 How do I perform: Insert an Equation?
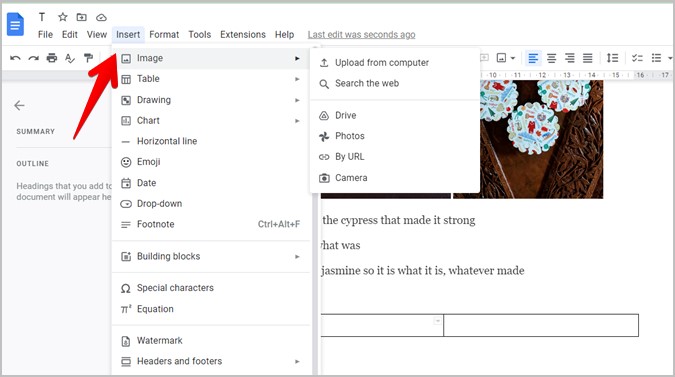[x=211, y=309]
